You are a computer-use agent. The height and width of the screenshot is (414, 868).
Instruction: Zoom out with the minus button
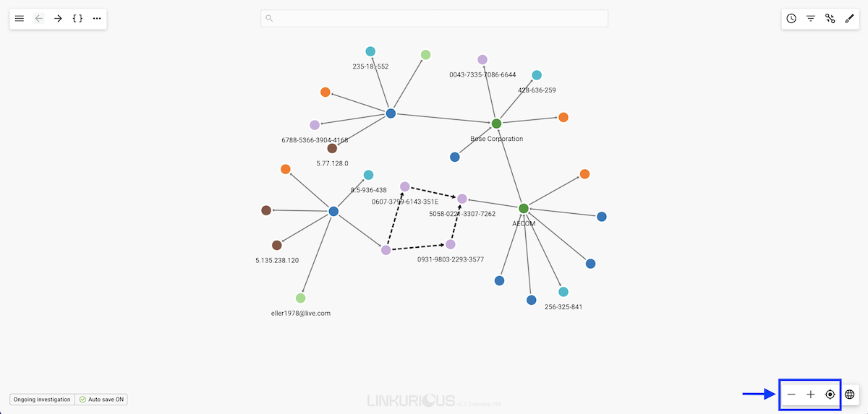tap(791, 394)
